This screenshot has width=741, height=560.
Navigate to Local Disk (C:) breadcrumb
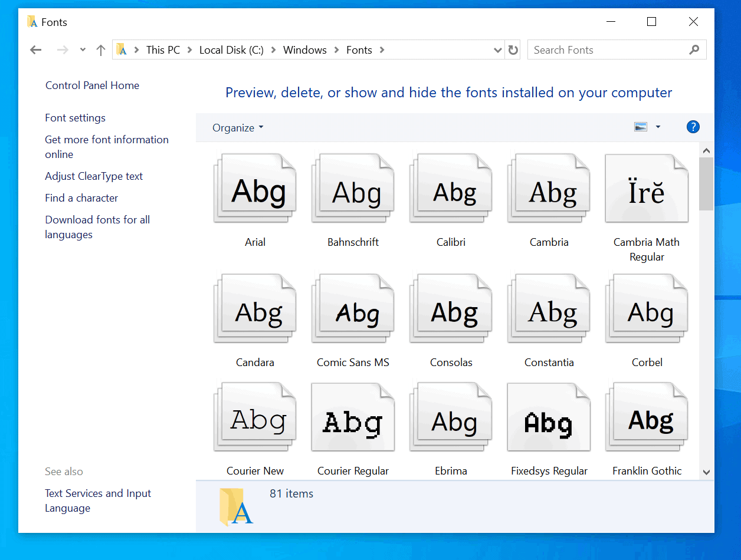coord(231,50)
